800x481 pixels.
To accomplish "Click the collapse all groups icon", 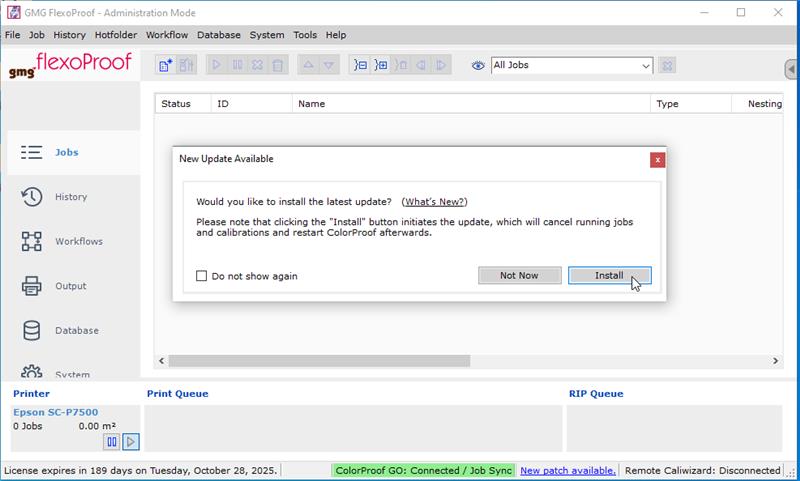I will [360, 65].
